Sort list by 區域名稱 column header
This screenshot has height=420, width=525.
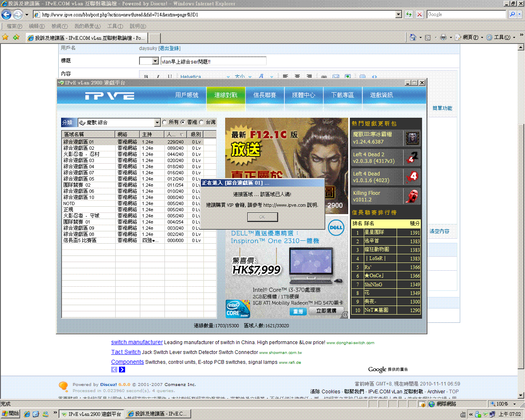click(88, 135)
